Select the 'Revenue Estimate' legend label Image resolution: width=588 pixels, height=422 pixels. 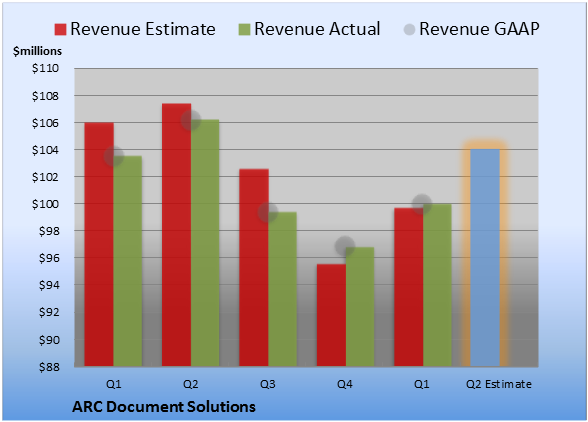[x=143, y=29]
